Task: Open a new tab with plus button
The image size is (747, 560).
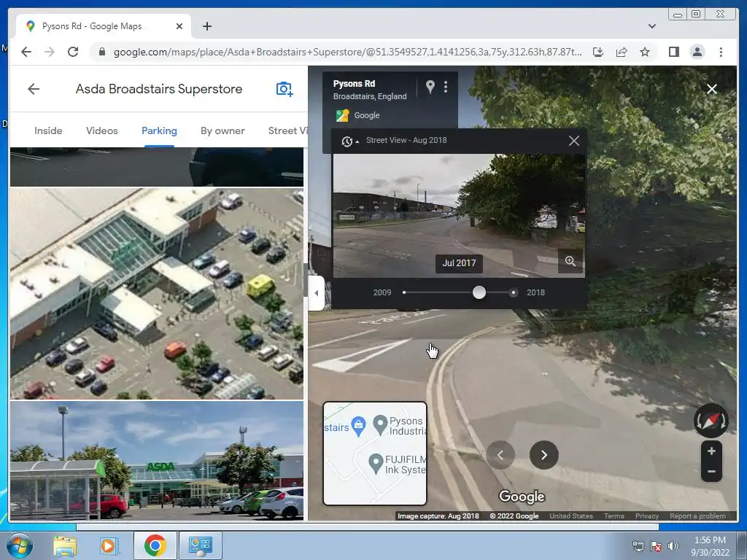Action: coord(206,26)
